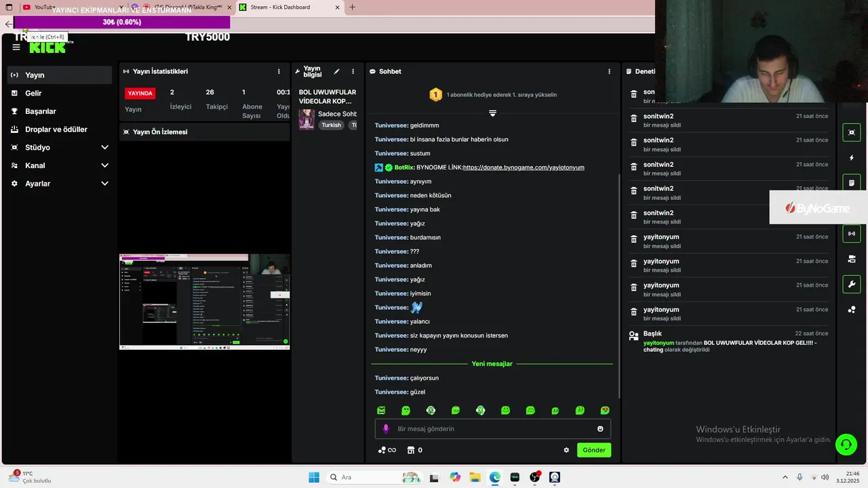
Task: Click YAYINDA live status badge
Action: [140, 94]
